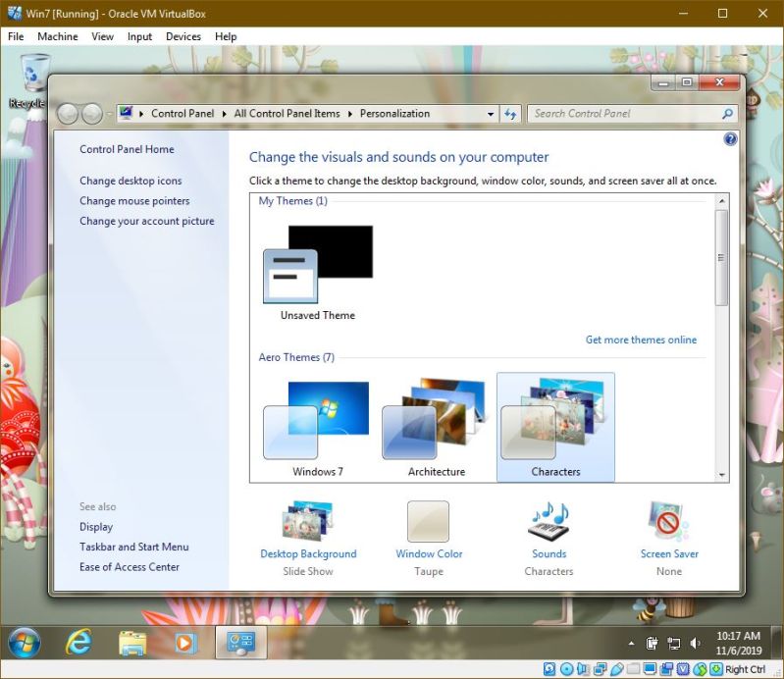
Task: Open Taskbar and Start Menu link
Action: pyautogui.click(x=134, y=547)
